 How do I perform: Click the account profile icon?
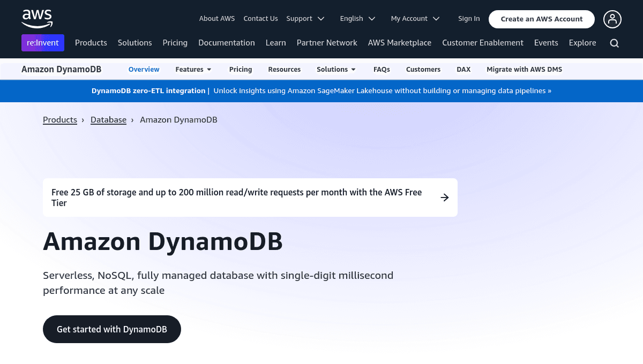pyautogui.click(x=612, y=19)
